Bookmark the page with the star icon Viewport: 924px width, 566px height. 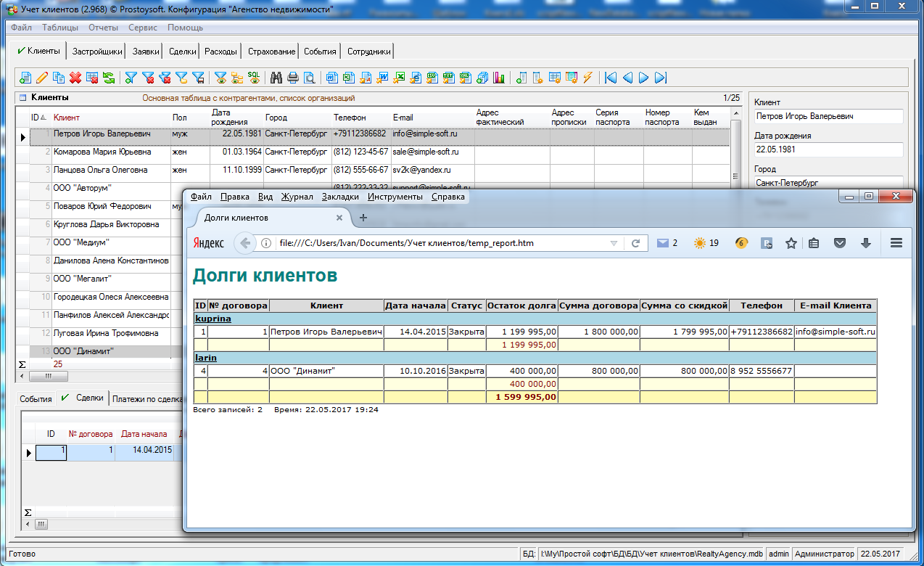click(x=791, y=243)
